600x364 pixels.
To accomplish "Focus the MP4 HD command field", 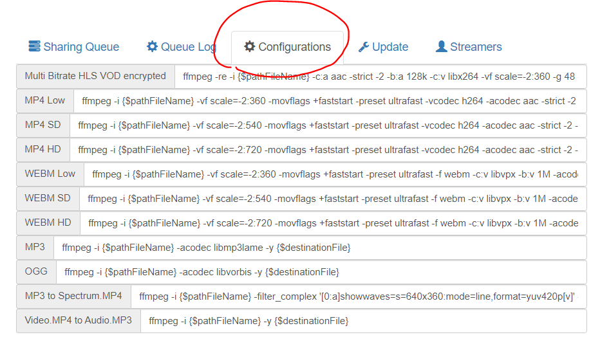I will pos(328,150).
